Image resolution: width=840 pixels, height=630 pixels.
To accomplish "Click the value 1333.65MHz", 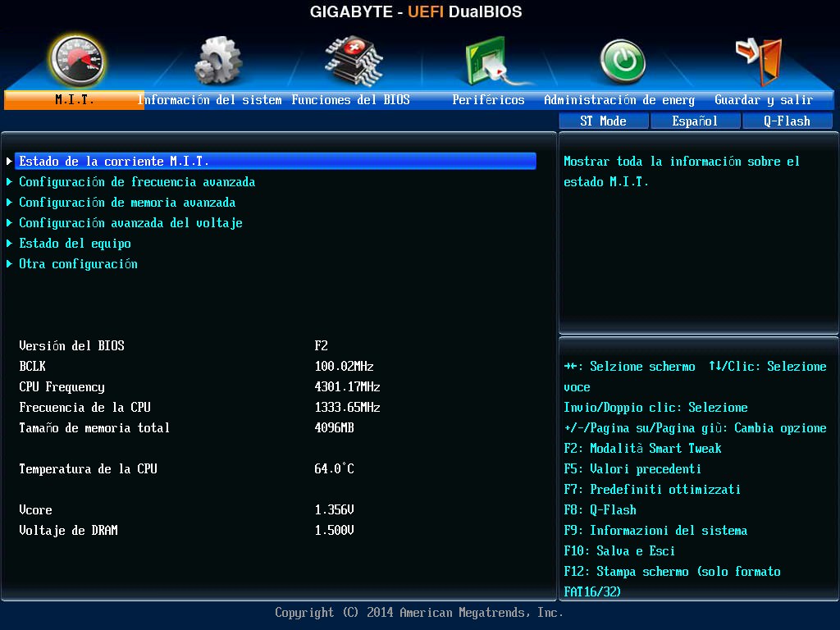I will [x=347, y=408].
